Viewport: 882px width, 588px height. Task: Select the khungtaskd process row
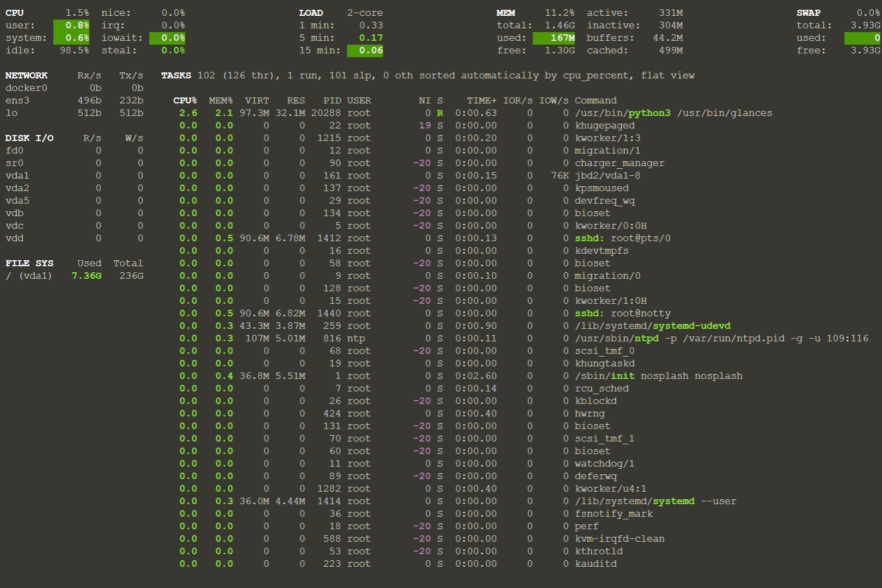click(407, 363)
